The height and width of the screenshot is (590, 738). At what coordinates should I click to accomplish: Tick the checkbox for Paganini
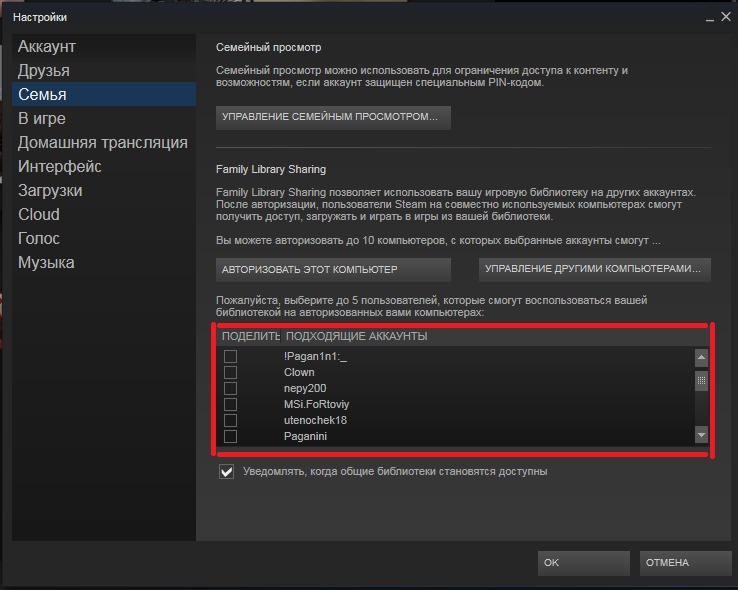230,436
